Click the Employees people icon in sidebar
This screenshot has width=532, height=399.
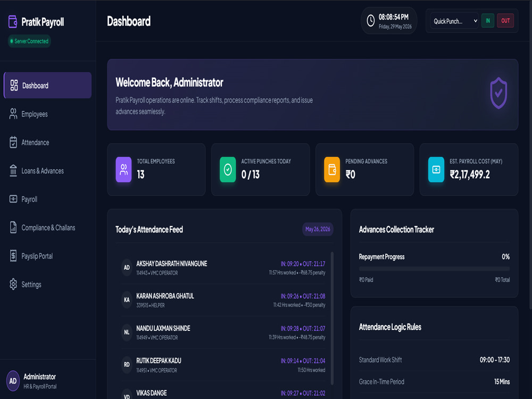click(x=13, y=114)
